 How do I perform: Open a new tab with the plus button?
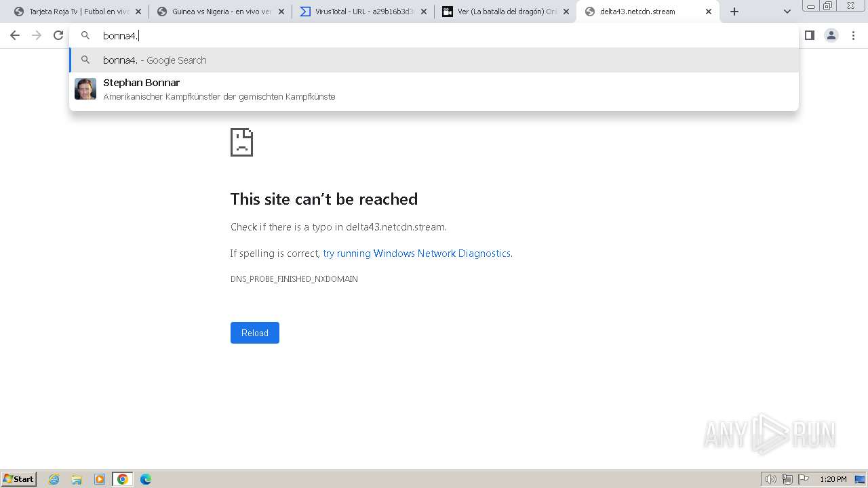(734, 12)
